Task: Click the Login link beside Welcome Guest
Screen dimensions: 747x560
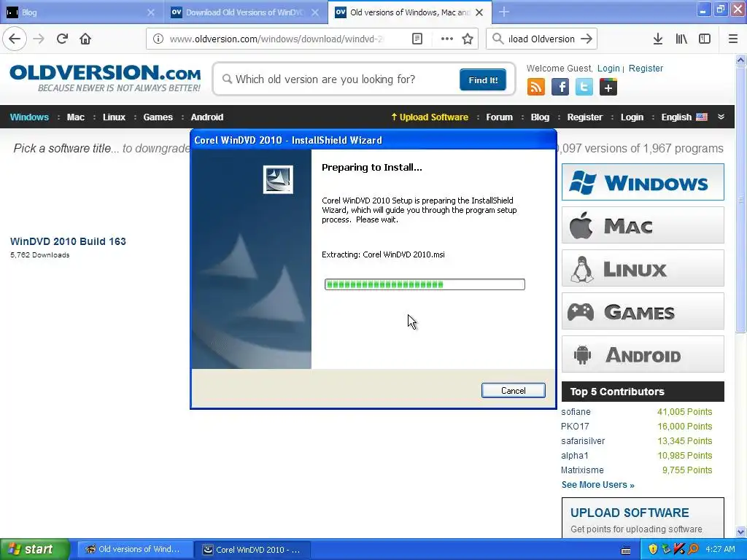Action: [608, 68]
